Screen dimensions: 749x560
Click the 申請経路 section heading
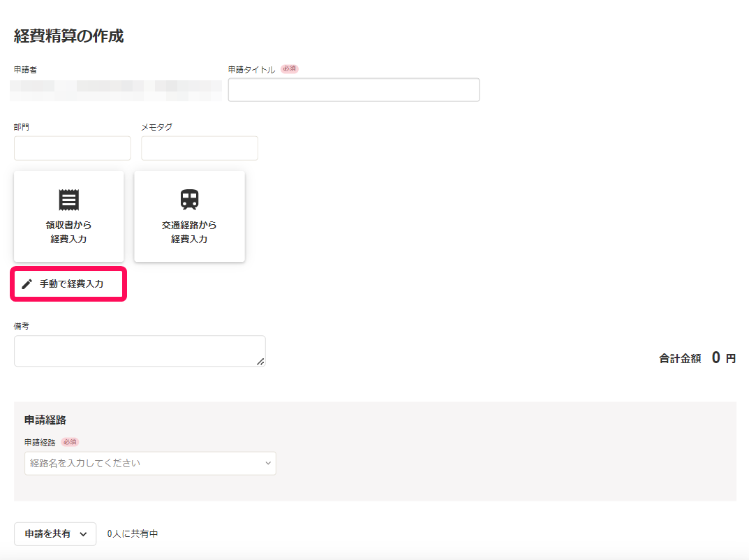[45, 420]
